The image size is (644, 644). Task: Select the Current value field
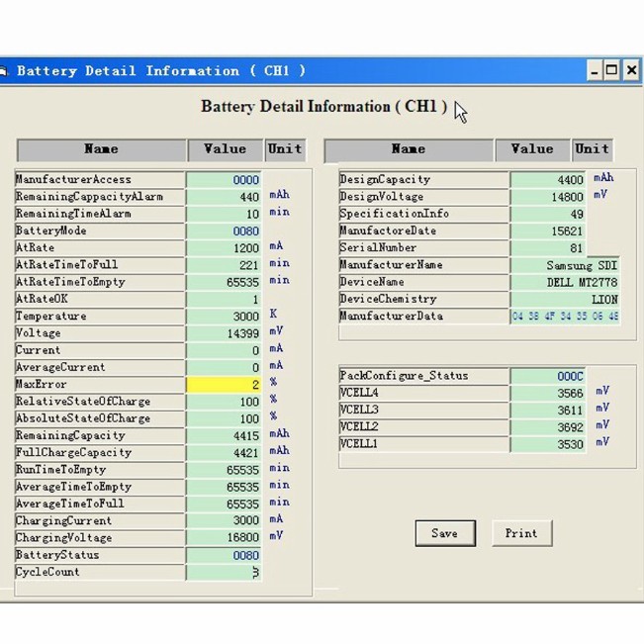(x=224, y=350)
